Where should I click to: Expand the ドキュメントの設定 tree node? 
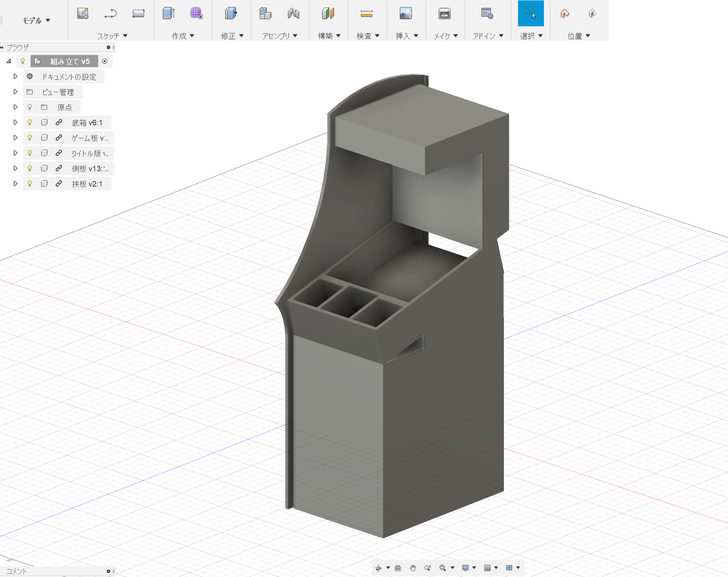pos(15,77)
